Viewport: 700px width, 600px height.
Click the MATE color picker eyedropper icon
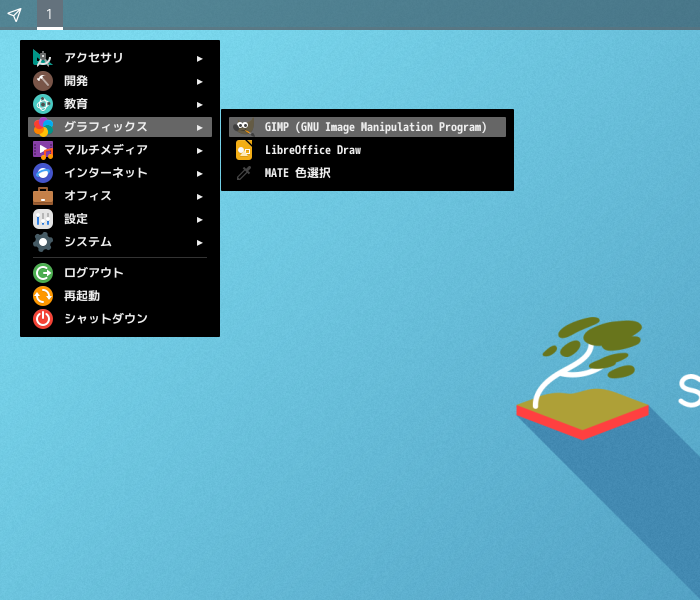pos(244,173)
